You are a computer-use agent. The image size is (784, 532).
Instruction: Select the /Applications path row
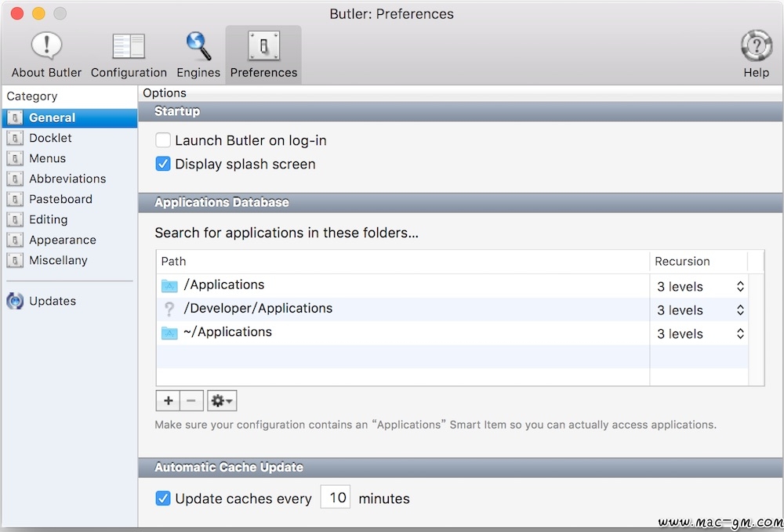coord(452,286)
